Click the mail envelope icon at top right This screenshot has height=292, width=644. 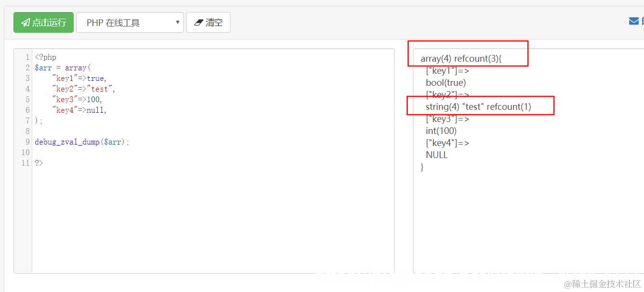click(x=634, y=21)
